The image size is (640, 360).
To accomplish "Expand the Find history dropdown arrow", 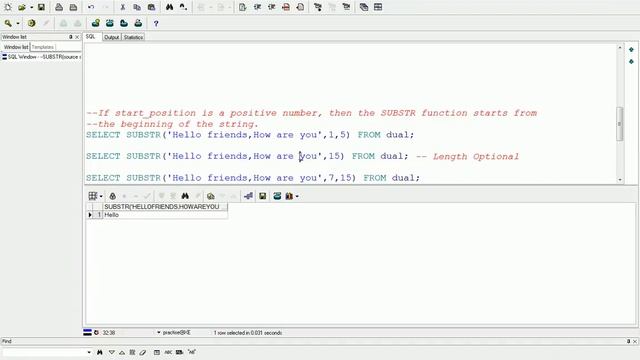I will coord(89,352).
